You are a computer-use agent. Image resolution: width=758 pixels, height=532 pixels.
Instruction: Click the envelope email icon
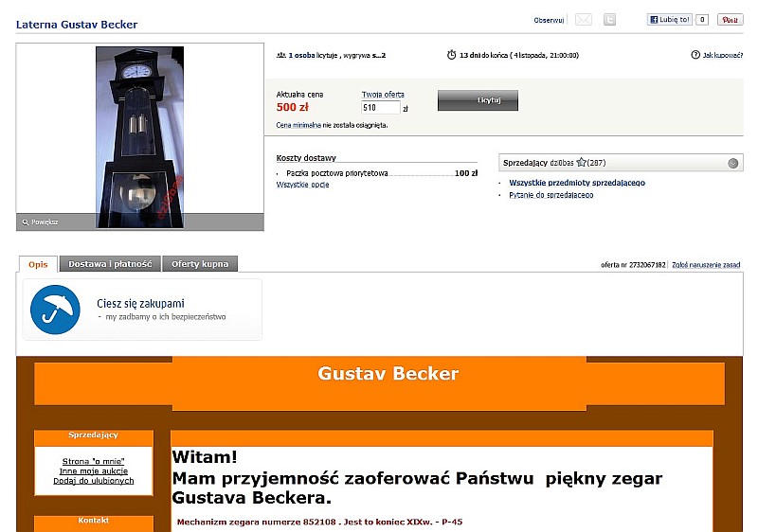pos(584,20)
